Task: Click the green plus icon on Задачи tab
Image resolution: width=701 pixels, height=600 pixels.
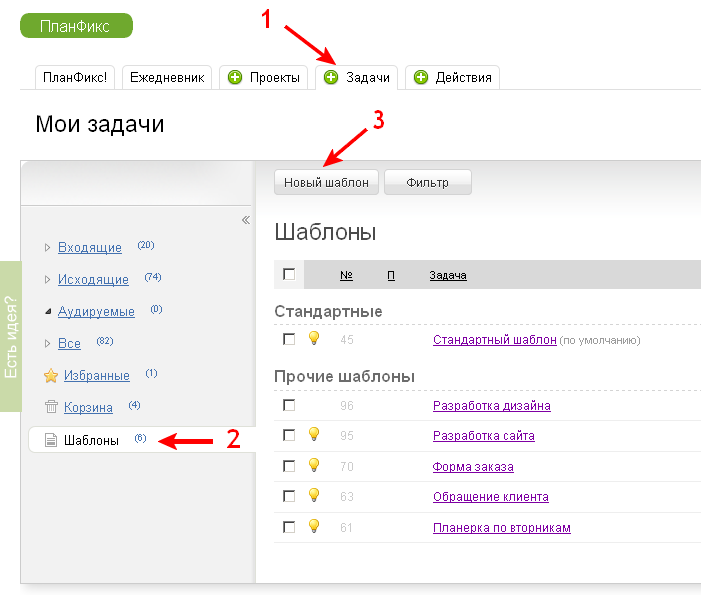Action: point(331,78)
